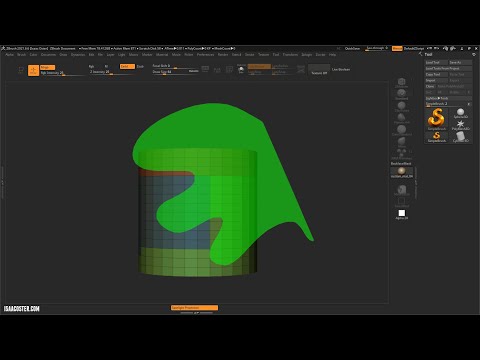
Task: Click the R button beside the SimpleBrush slider
Action: tap(469, 104)
